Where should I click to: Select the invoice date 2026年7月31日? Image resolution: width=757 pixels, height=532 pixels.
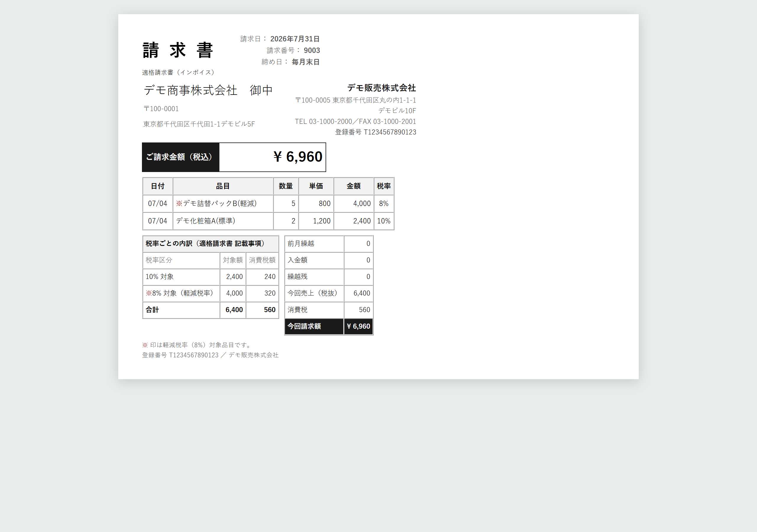click(x=295, y=39)
